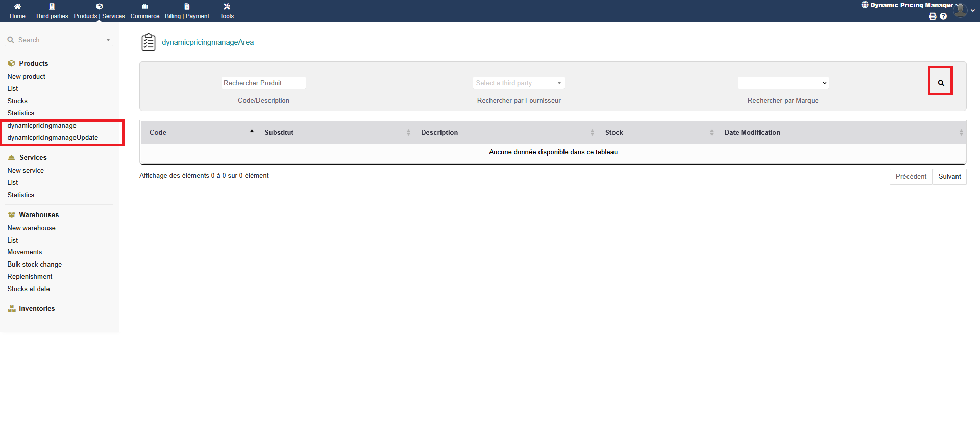Click the magnifier search button
The height and width of the screenshot is (430, 980).
coord(940,83)
